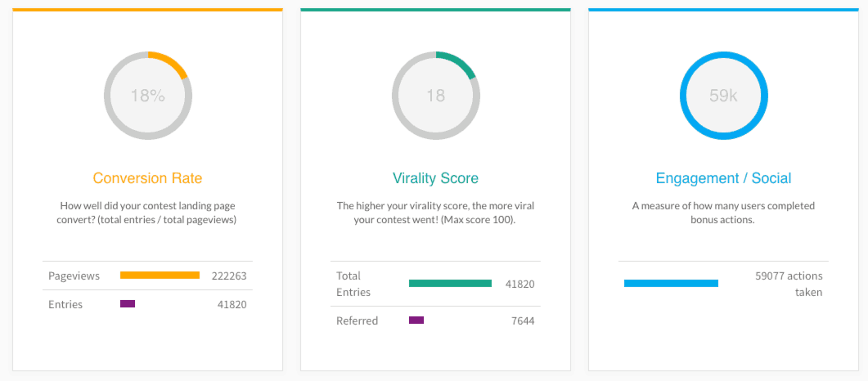Open the Engagement / Social heading
The image size is (868, 381).
point(723,178)
